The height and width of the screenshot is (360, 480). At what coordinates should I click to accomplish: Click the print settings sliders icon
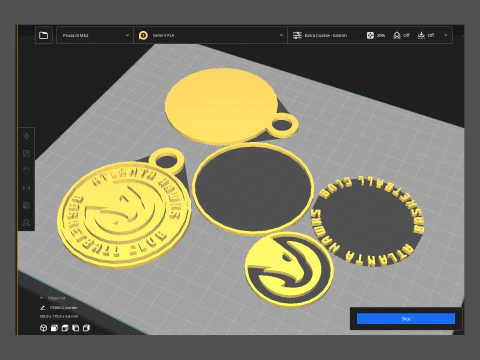[297, 35]
